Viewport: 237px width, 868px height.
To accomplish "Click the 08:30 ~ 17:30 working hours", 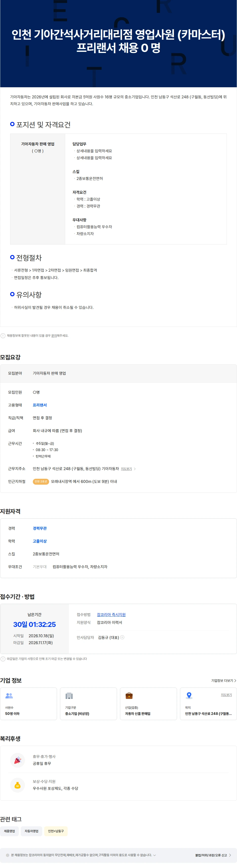I will [x=47, y=450].
